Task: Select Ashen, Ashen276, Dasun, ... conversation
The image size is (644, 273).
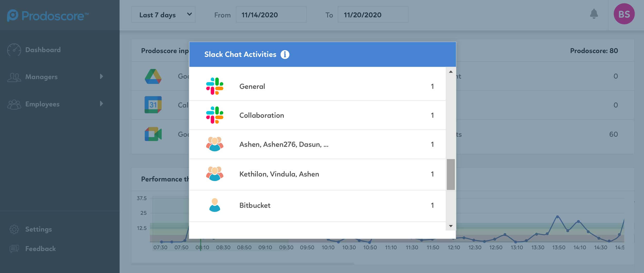Action: pyautogui.click(x=284, y=144)
